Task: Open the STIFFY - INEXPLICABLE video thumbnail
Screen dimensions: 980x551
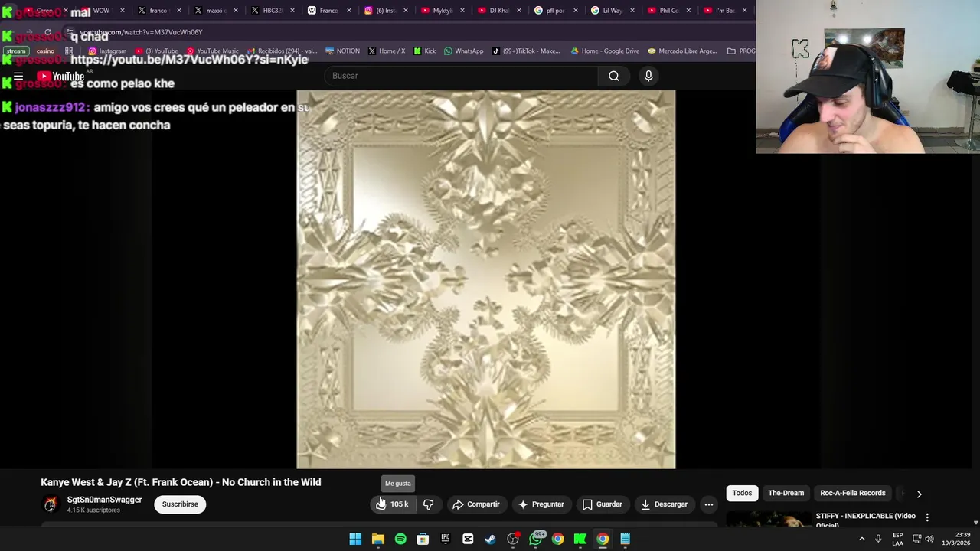Action: coord(768,520)
